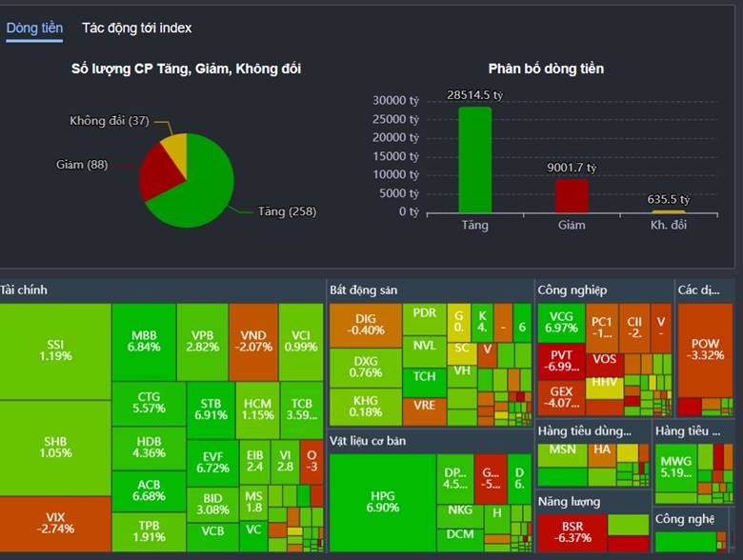
Task: Select the POW -3.32% tile
Action: click(x=705, y=350)
